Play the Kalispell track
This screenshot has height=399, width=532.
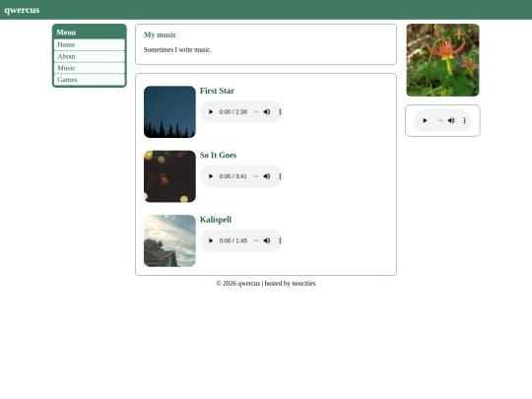click(211, 240)
